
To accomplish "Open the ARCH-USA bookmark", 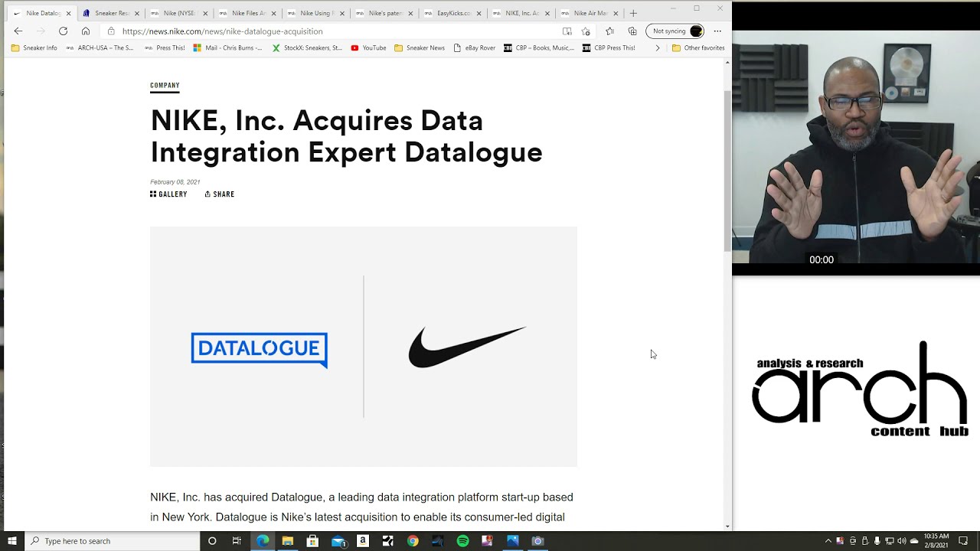I will [x=100, y=47].
